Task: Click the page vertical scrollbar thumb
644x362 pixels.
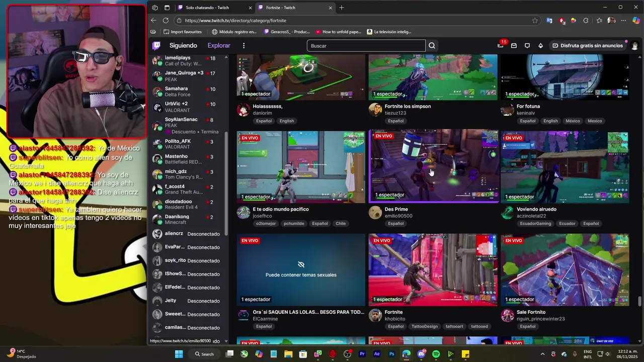Action: pyautogui.click(x=640, y=301)
